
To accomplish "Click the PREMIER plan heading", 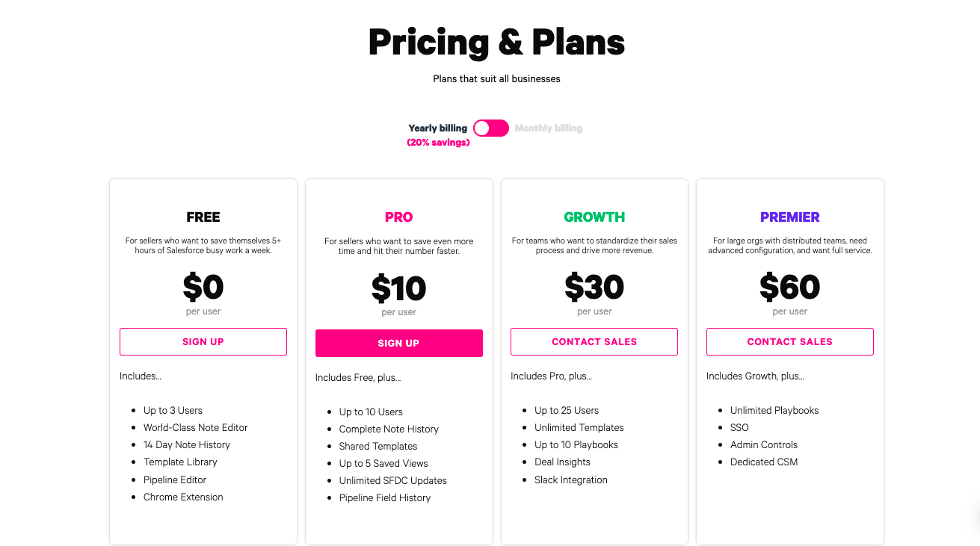I will (789, 217).
